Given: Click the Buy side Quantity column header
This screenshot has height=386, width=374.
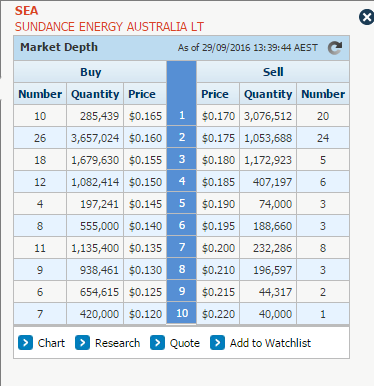Looking at the screenshot, I should click(x=95, y=94).
